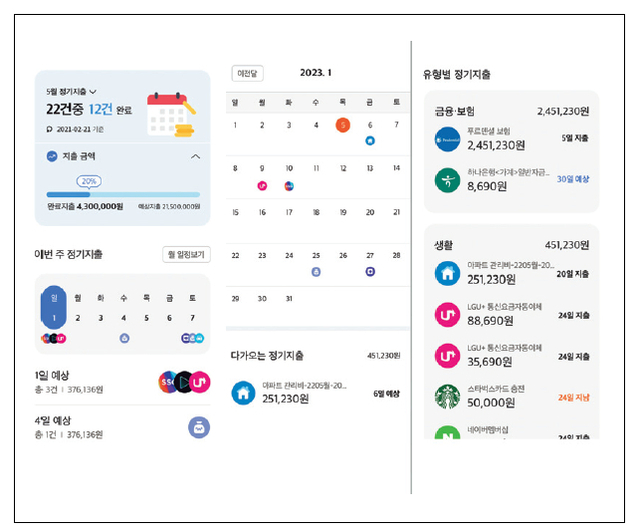640x532 pixels.
Task: Click the Naver N logo for 네이버멤버십
Action: [x=447, y=432]
